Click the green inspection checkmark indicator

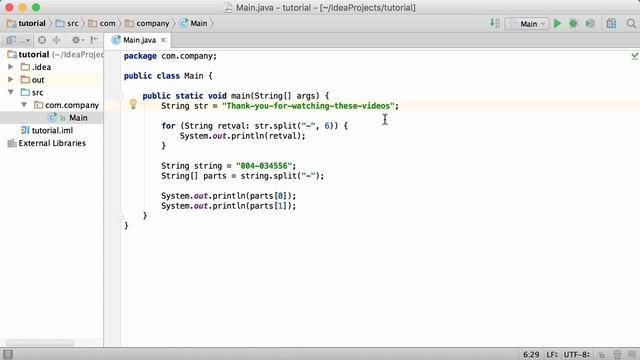pyautogui.click(x=635, y=56)
